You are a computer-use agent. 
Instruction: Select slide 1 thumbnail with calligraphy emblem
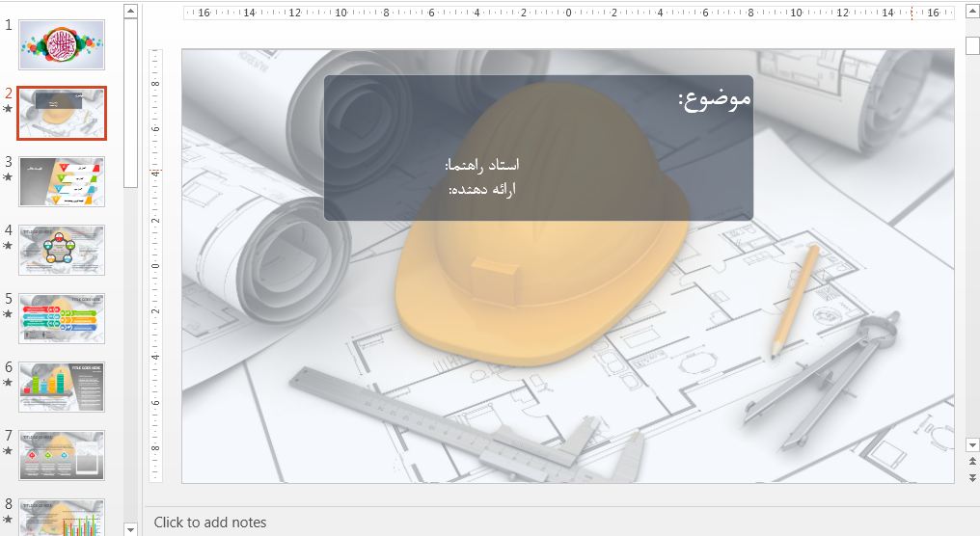62,44
